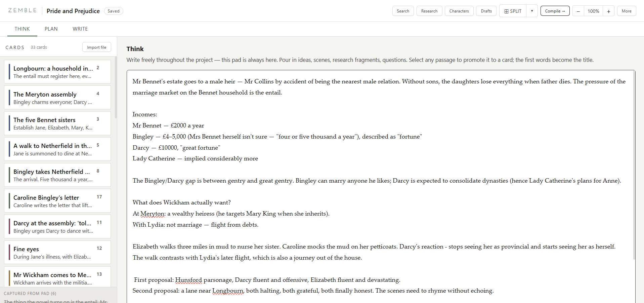Click the Think heading above the pad
Viewport: 644px width, 303px height.
click(x=135, y=49)
